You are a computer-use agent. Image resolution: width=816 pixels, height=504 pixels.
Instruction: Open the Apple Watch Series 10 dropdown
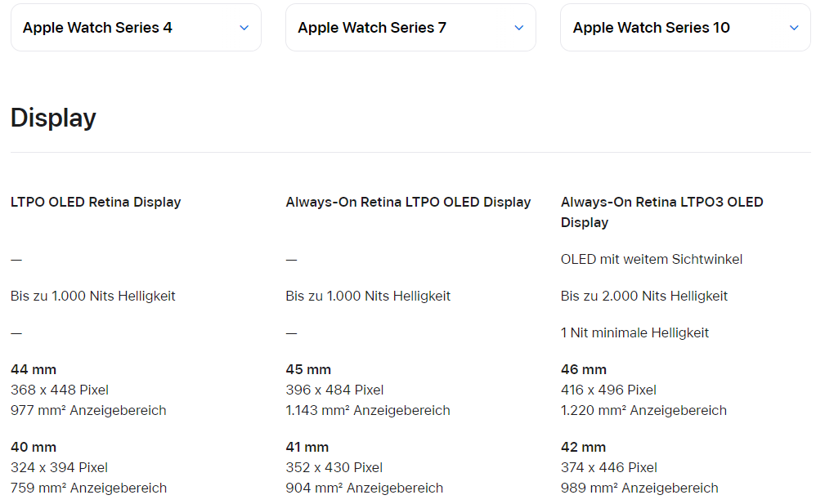684,28
